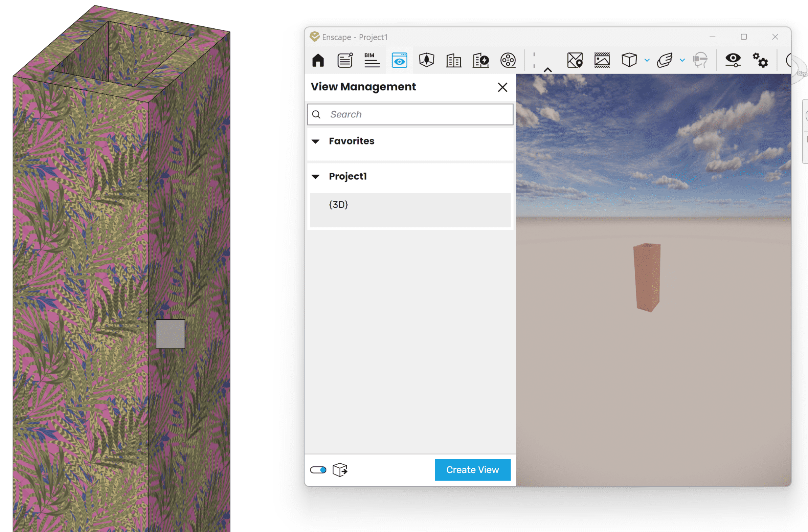Open dropdown next to wing fly-mode icon

682,61
